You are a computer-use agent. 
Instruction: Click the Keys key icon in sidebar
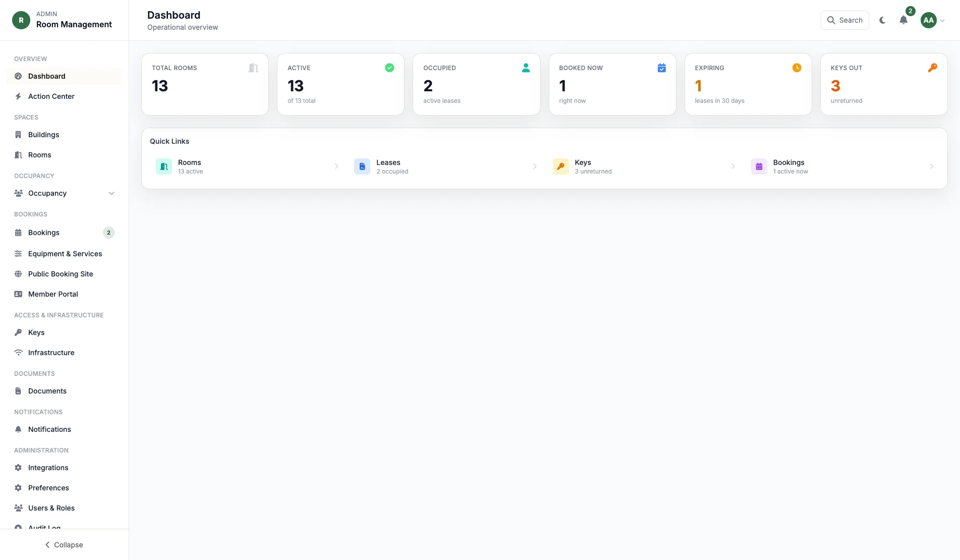click(x=18, y=332)
